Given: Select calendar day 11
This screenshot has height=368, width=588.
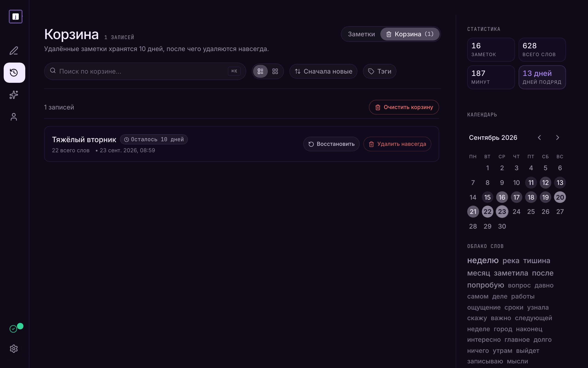Looking at the screenshot, I should pyautogui.click(x=531, y=183).
